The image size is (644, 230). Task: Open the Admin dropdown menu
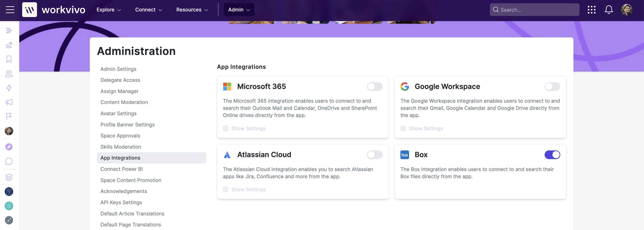[239, 10]
